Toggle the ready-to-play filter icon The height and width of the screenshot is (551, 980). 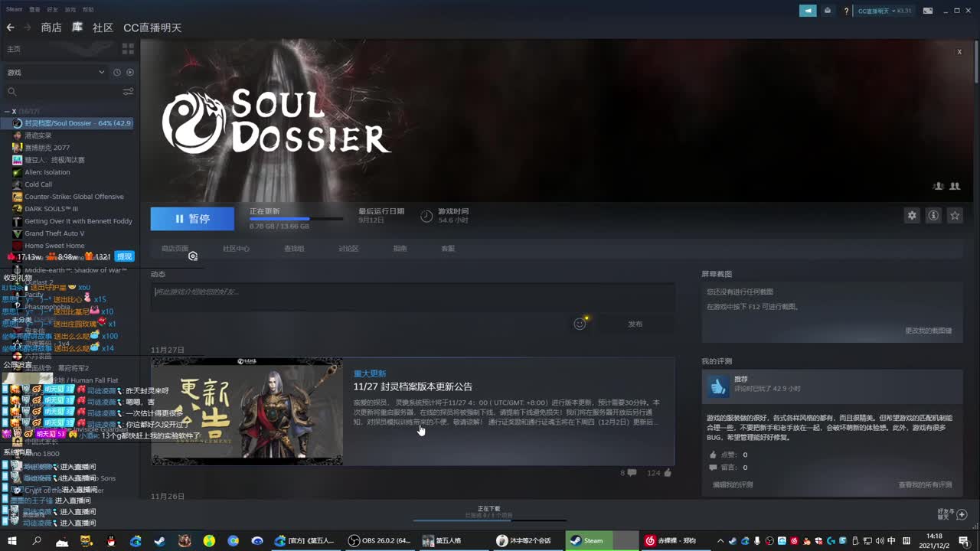point(130,72)
